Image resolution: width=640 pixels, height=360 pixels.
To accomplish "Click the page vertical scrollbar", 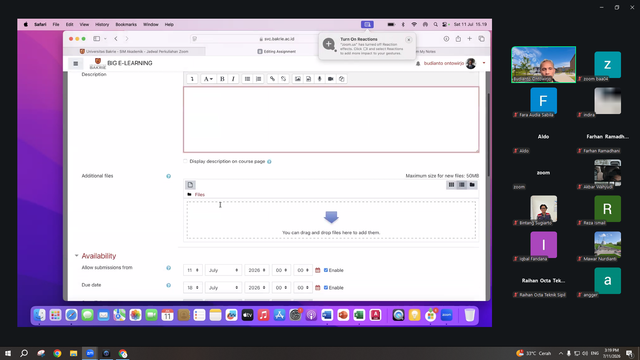I will click(x=488, y=135).
